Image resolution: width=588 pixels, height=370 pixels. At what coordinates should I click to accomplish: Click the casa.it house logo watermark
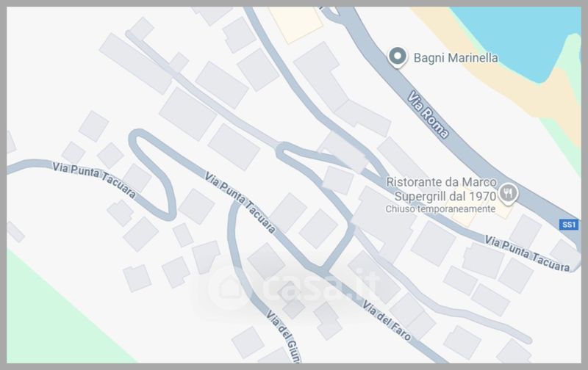click(x=229, y=287)
